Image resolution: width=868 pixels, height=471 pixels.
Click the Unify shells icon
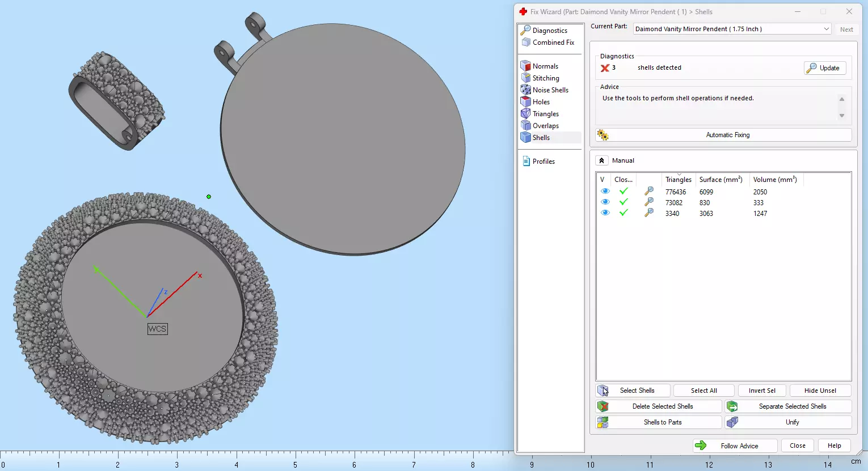pos(732,422)
